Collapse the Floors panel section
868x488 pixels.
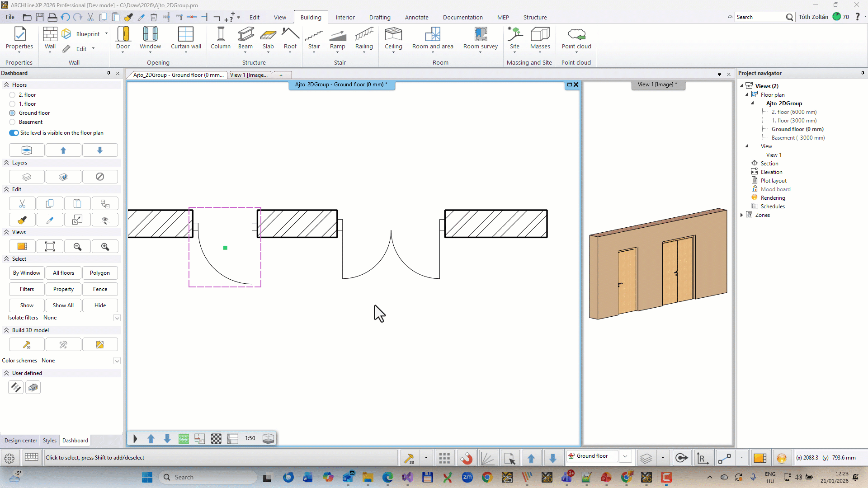pyautogui.click(x=7, y=84)
